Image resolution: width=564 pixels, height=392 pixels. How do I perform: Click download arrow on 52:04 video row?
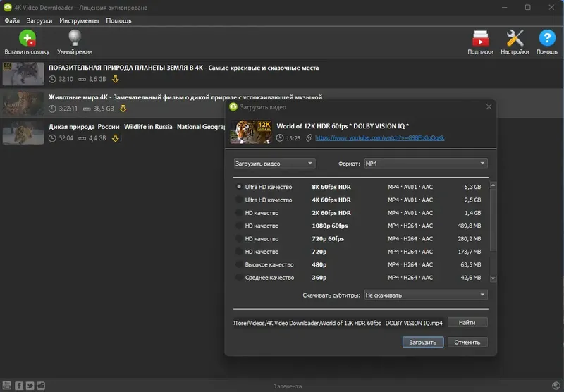115,138
